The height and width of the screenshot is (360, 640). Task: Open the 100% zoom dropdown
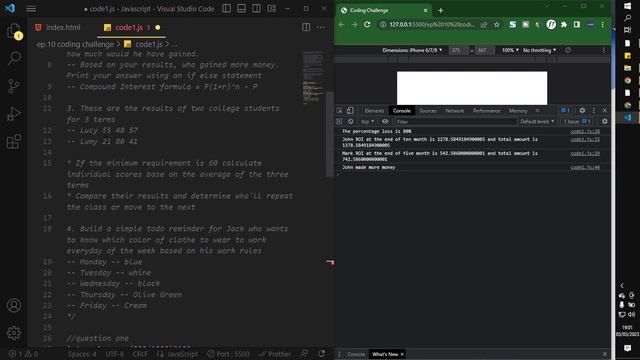pos(510,50)
